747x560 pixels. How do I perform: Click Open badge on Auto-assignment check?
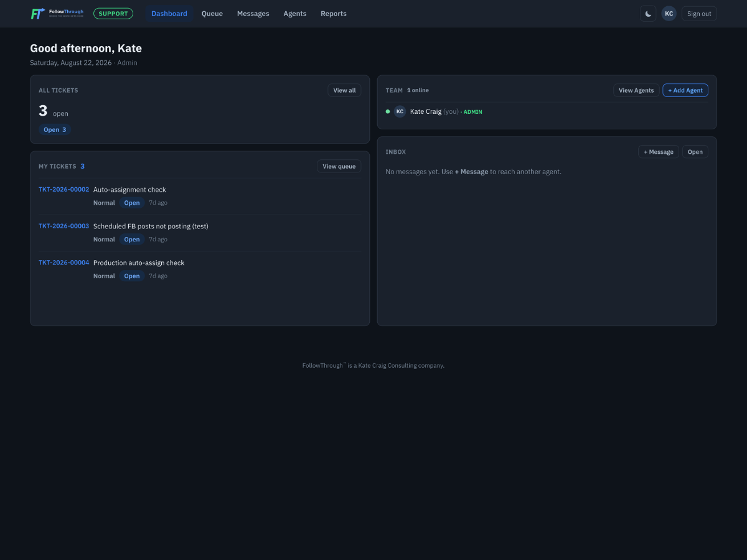(x=132, y=203)
